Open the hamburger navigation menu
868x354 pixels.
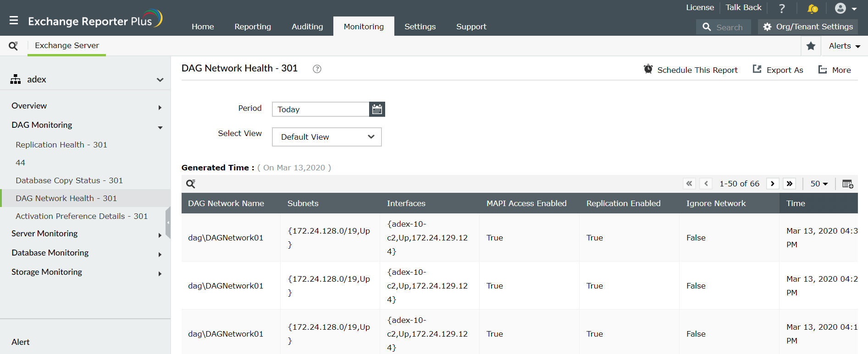pos(14,20)
